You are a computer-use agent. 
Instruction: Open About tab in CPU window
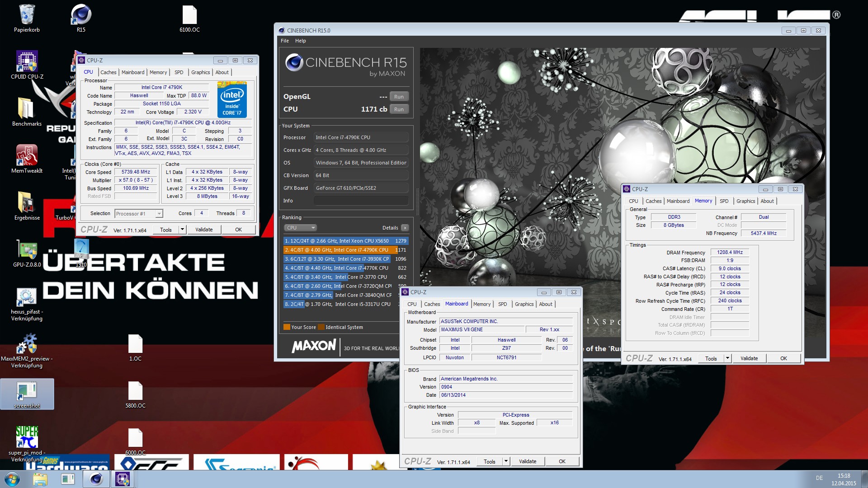[222, 72]
